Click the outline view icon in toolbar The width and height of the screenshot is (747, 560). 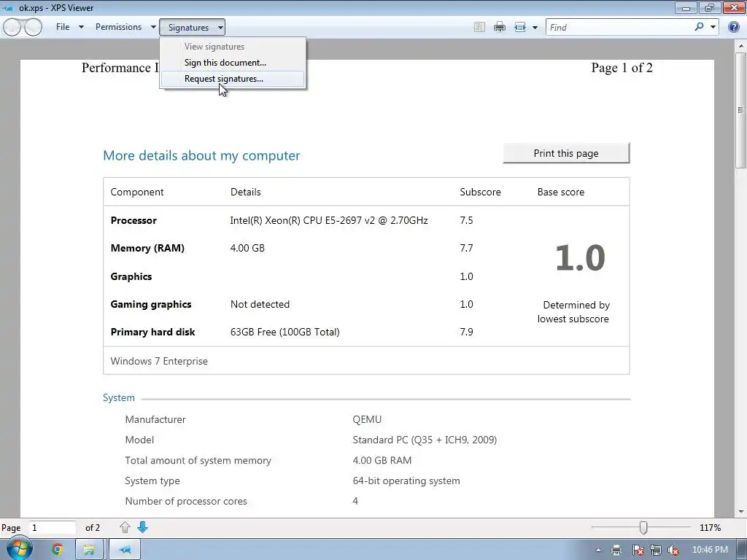pyautogui.click(x=479, y=27)
